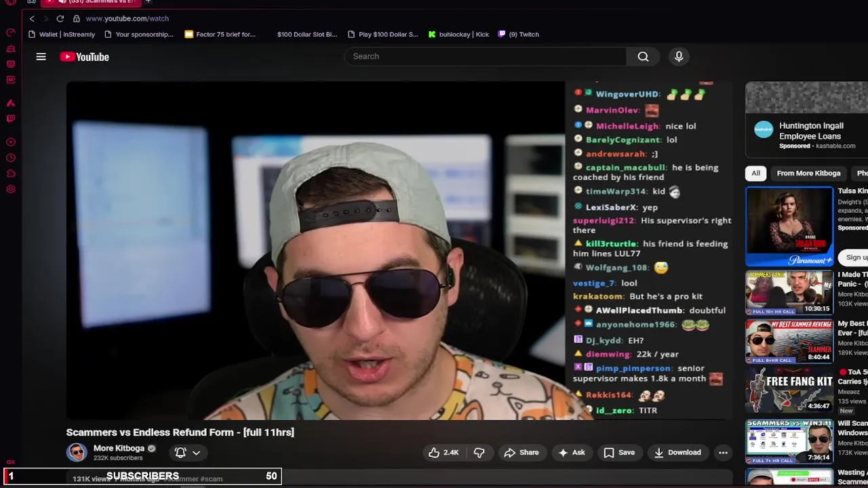Image resolution: width=868 pixels, height=488 pixels.
Task: Select the From More Kitboga chip
Action: (808, 174)
